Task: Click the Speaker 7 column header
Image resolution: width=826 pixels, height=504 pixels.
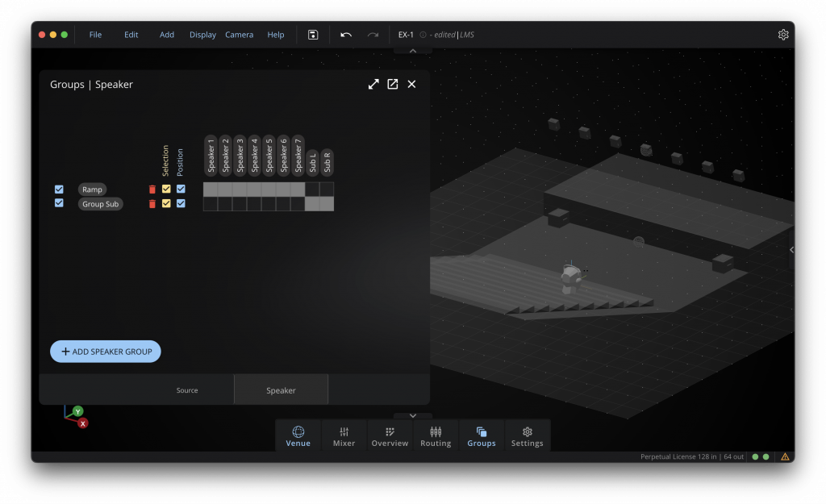Action: (298, 156)
